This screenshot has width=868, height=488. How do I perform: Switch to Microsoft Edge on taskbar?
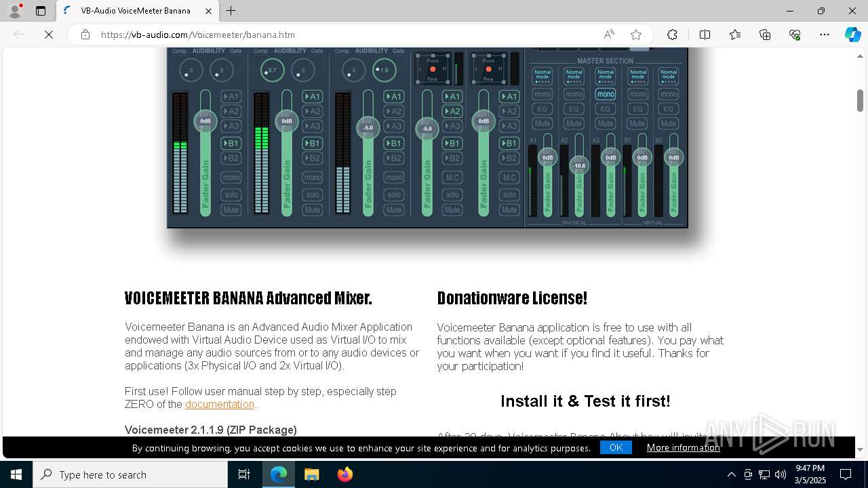coord(279,474)
